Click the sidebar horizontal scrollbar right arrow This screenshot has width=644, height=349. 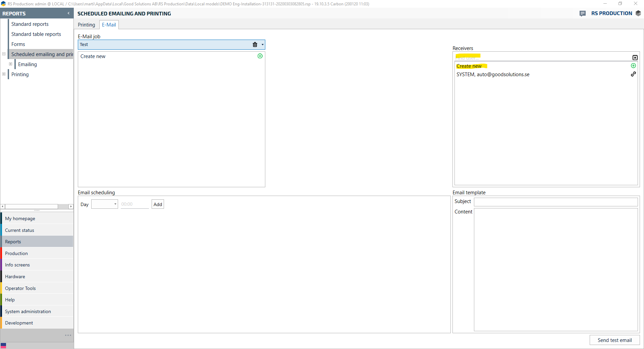pyautogui.click(x=71, y=206)
